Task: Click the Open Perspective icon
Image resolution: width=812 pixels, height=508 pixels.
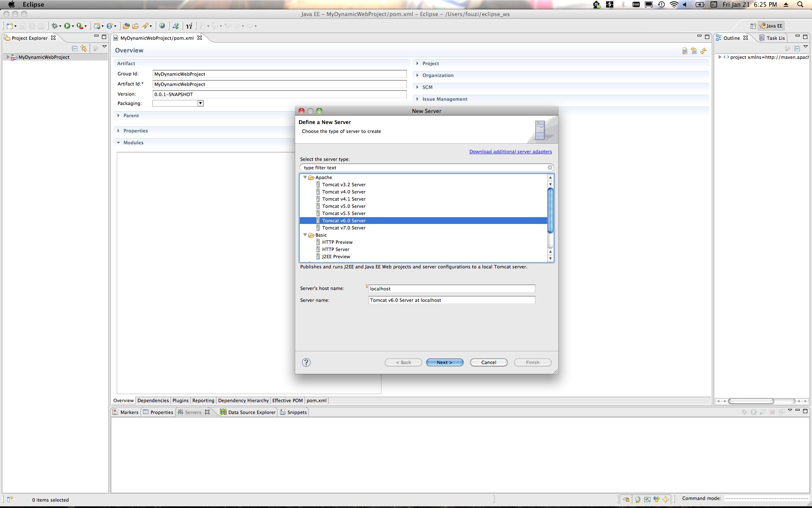Action: click(753, 26)
